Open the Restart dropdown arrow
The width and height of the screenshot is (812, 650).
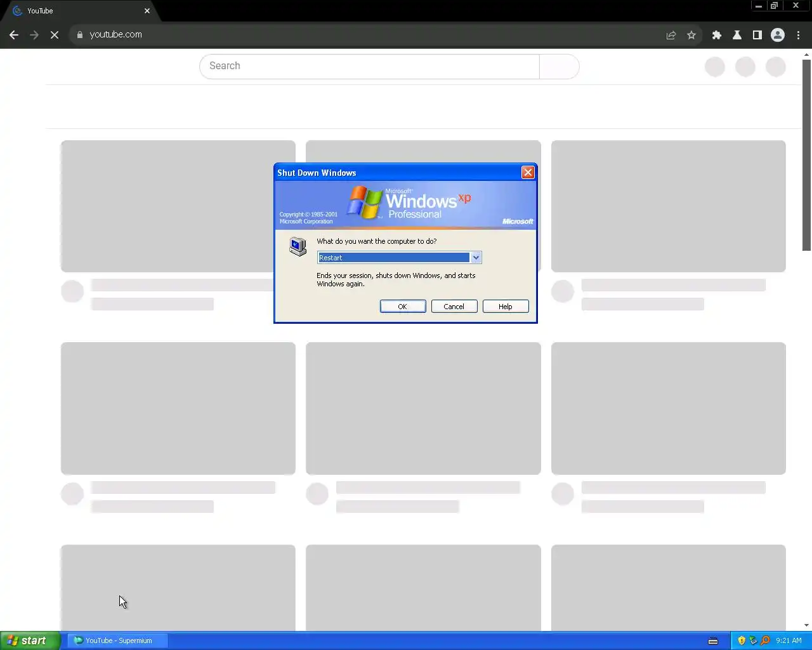(x=476, y=258)
